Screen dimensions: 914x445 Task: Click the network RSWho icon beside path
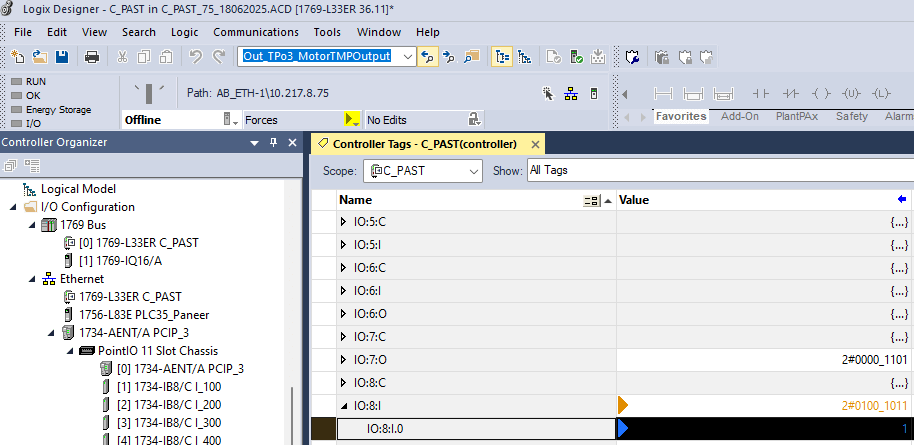570,94
